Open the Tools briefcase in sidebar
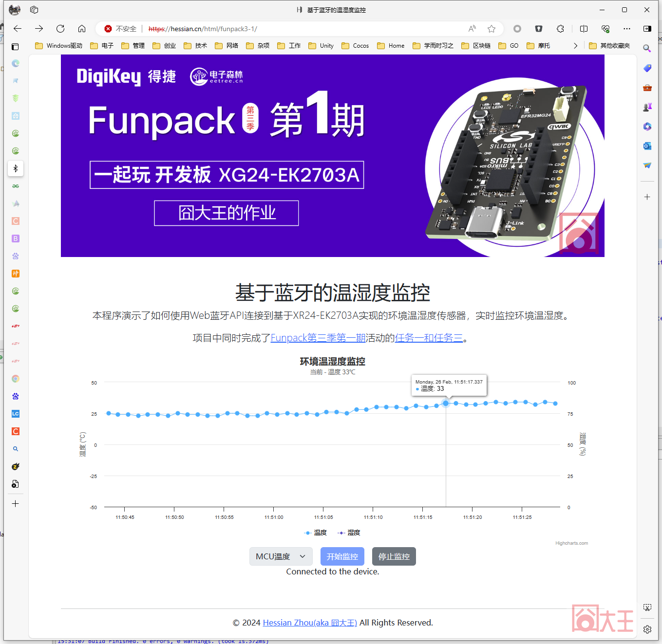 647,88
